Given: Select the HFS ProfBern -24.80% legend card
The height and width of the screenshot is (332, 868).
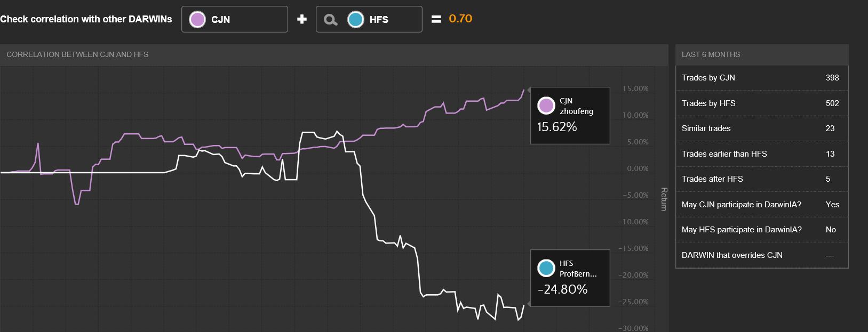Looking at the screenshot, I should tap(570, 278).
